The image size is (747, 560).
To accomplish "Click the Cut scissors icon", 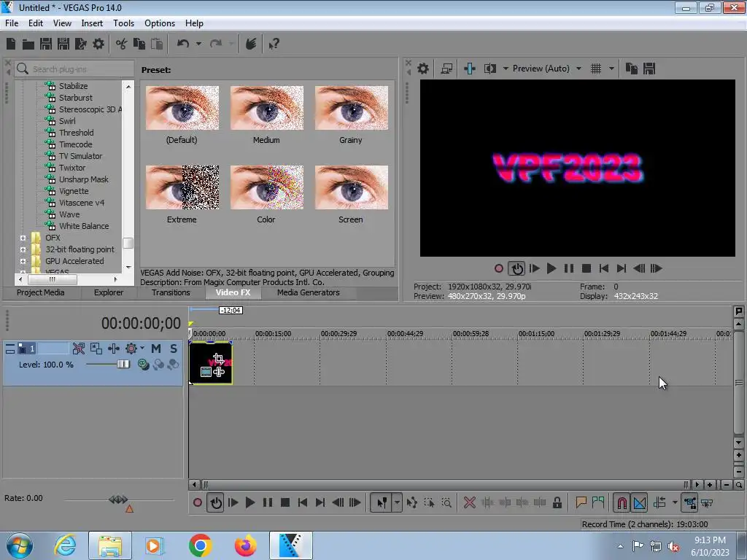I will 122,44.
